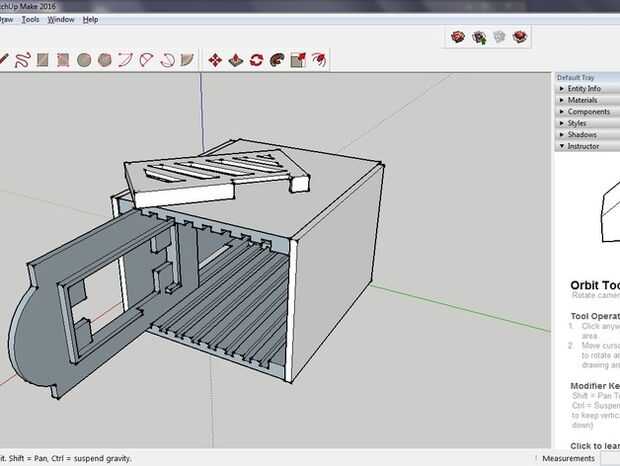Select the Push/Pull tool
Viewport: 620px width, 466px height.
[x=236, y=60]
